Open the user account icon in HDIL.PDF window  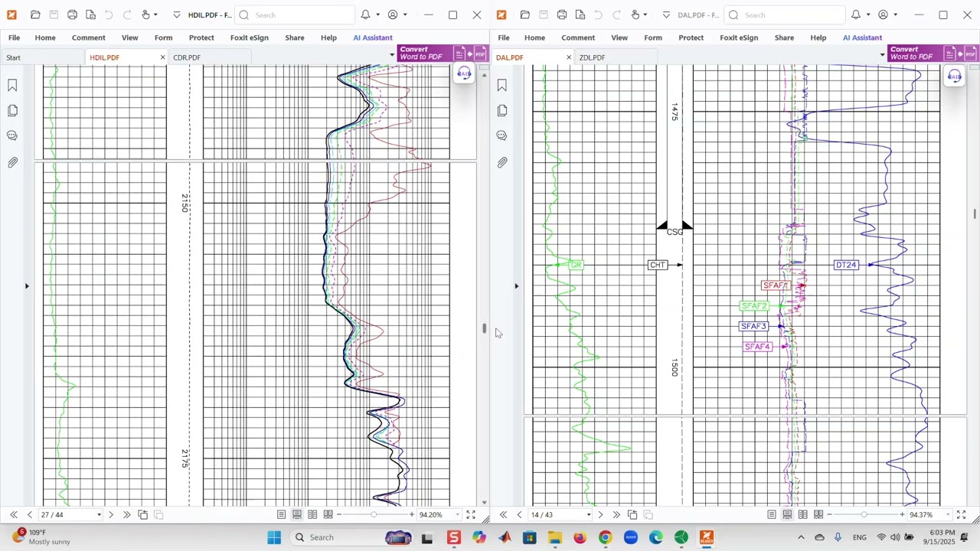coord(393,15)
